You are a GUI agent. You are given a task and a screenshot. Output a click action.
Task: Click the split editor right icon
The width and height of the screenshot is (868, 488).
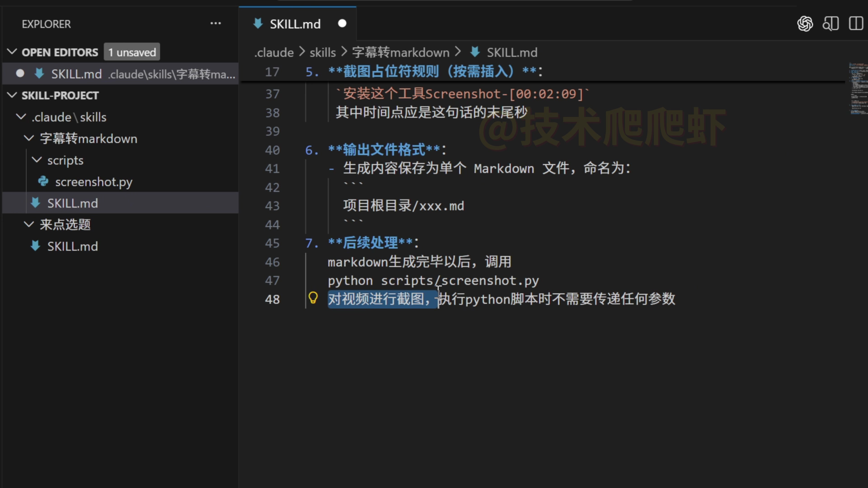(x=856, y=24)
